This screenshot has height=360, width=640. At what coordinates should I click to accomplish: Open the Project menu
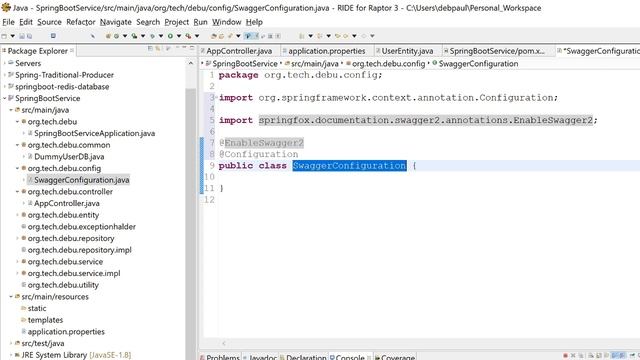point(176,22)
